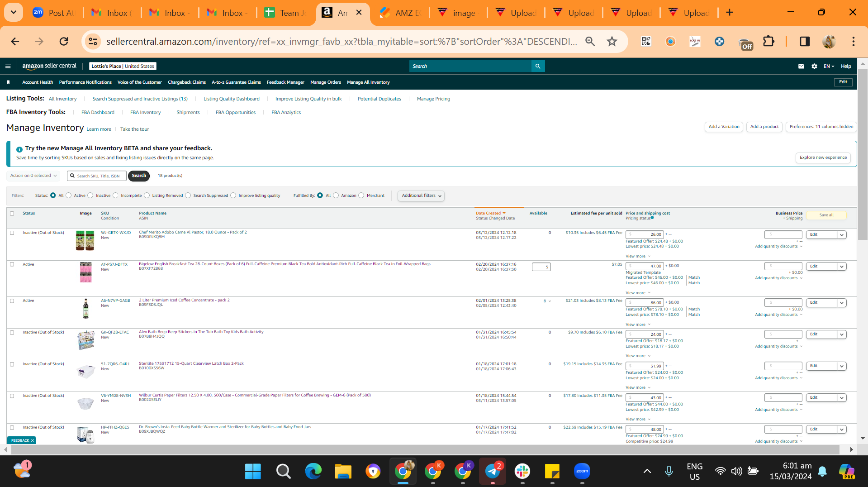Click the Add a Variation button
Viewport: 868px width, 487px height.
tap(724, 127)
